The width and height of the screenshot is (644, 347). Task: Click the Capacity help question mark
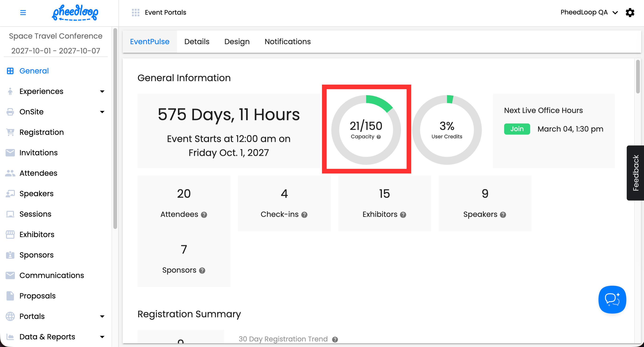click(x=379, y=137)
